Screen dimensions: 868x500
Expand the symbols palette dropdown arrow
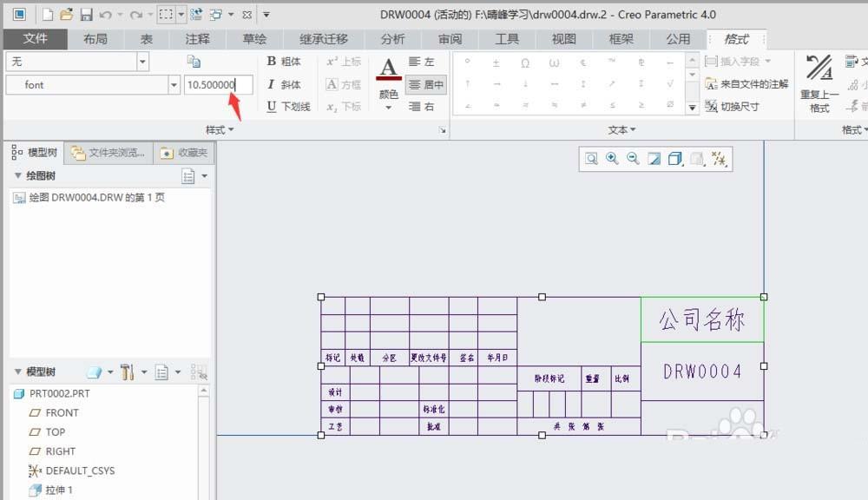pyautogui.click(x=692, y=105)
